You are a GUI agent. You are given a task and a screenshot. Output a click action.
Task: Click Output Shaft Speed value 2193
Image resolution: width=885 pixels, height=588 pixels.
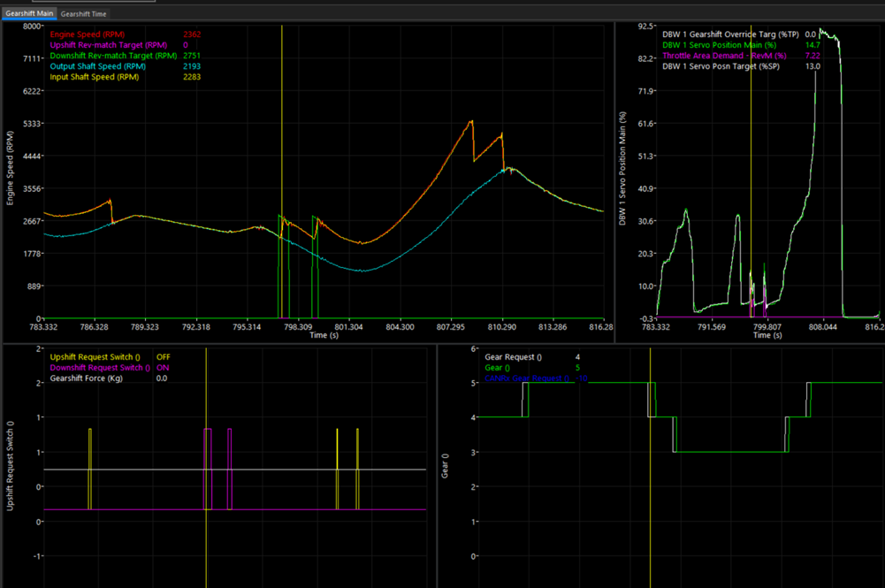192,66
